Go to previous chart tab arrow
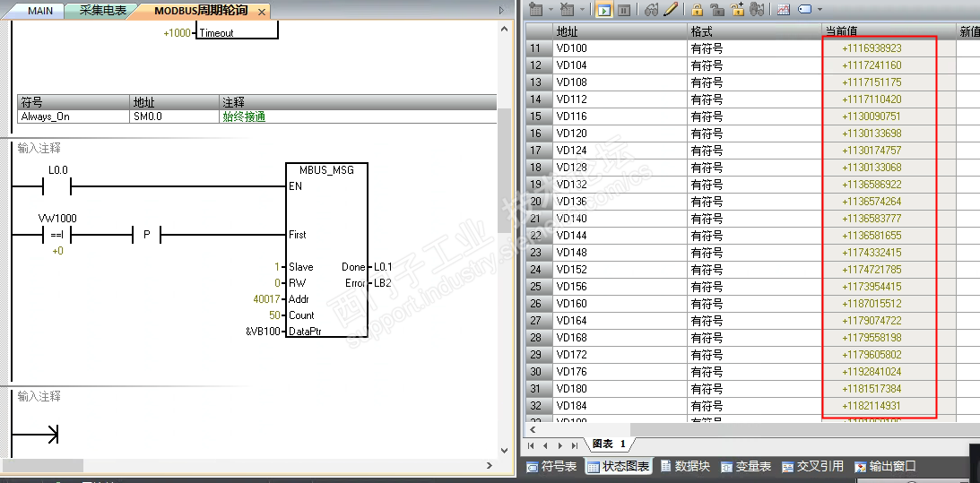Screen dimensions: 980x483 pyautogui.click(x=545, y=445)
